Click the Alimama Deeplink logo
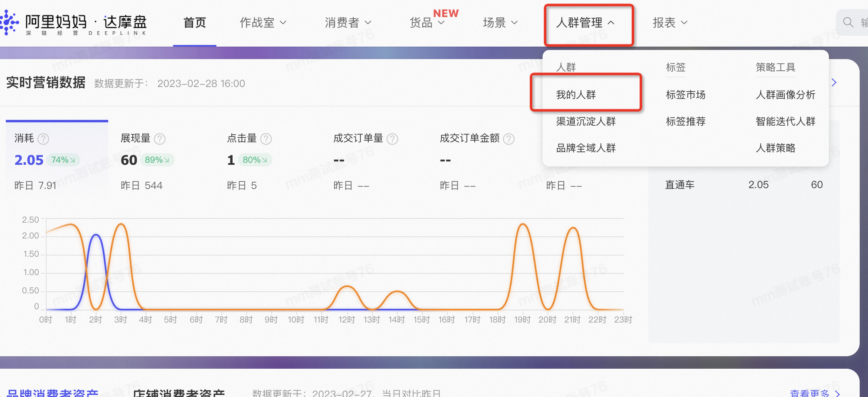The image size is (868, 397). pyautogui.click(x=73, y=23)
